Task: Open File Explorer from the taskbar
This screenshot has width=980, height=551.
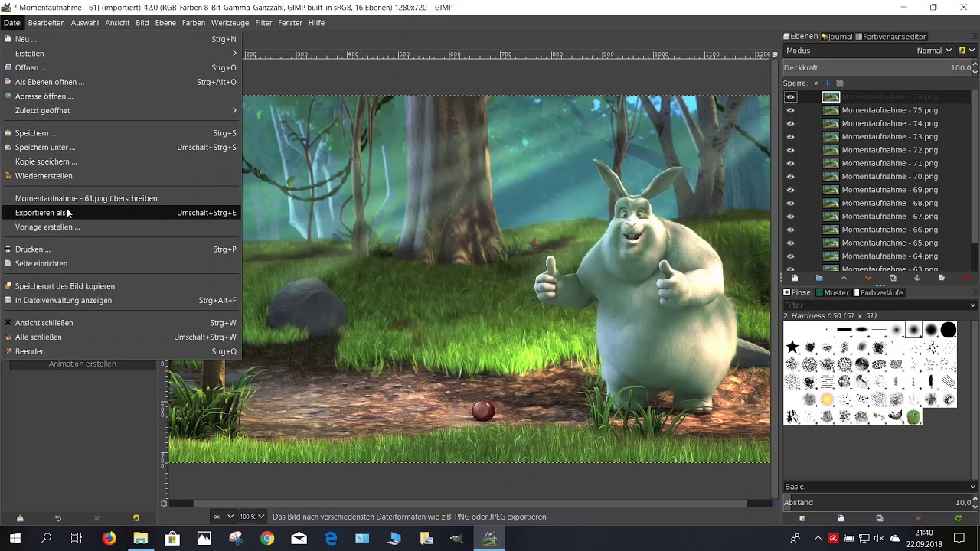Action: (x=141, y=538)
